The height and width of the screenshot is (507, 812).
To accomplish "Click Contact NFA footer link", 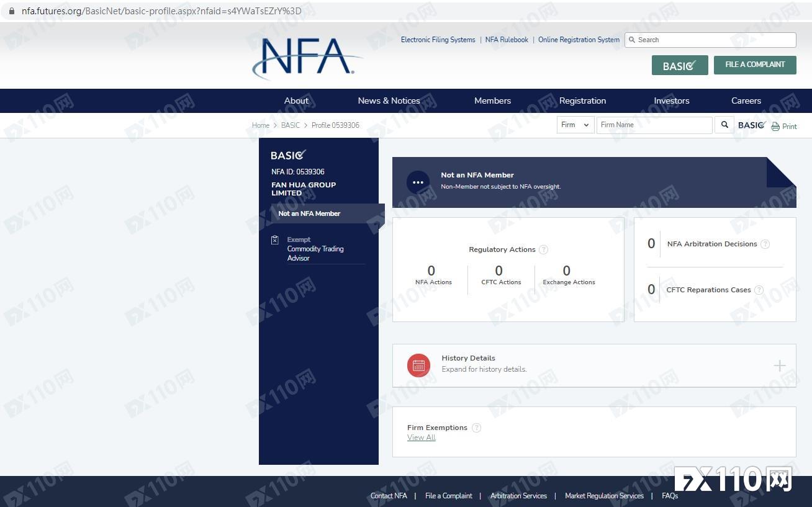I will coord(389,496).
